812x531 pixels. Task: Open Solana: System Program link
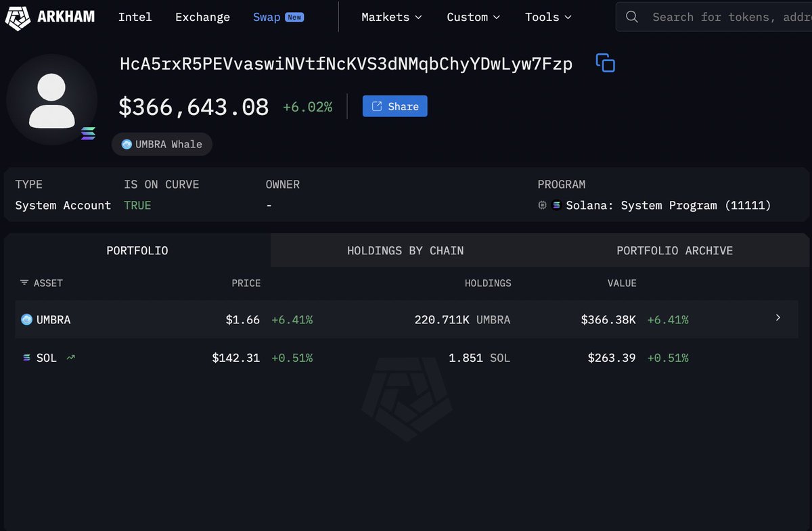[x=669, y=205]
